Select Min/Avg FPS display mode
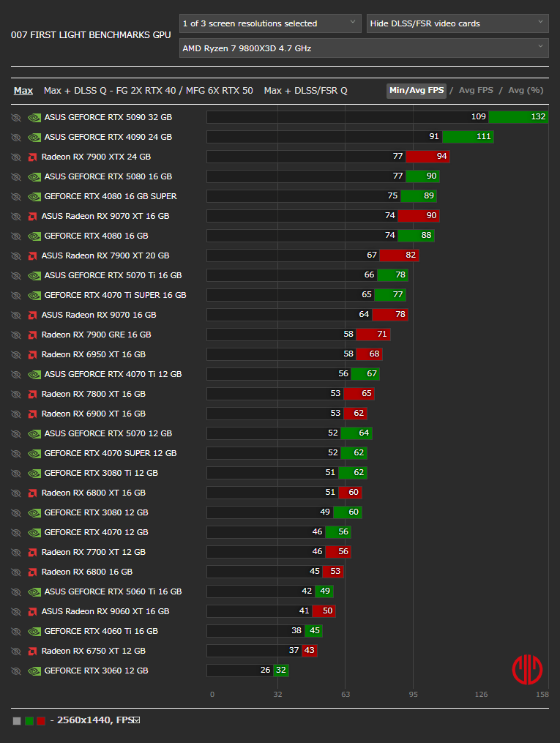 [417, 91]
